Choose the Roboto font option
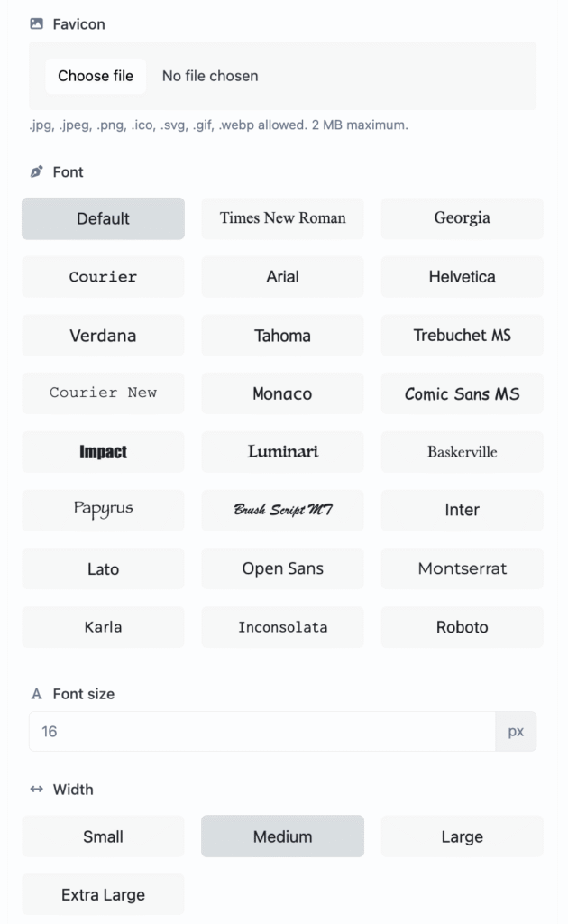Viewport: 568px width, 924px height. point(462,627)
